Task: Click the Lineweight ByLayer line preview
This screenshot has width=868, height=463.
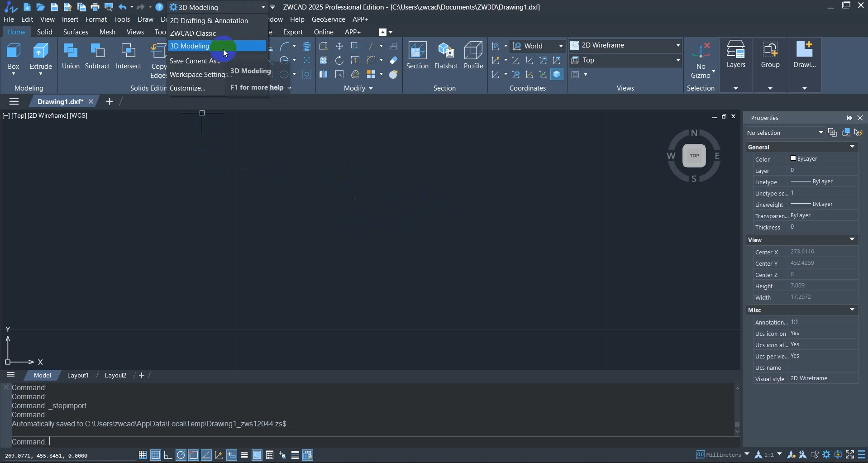Action: 800,204
